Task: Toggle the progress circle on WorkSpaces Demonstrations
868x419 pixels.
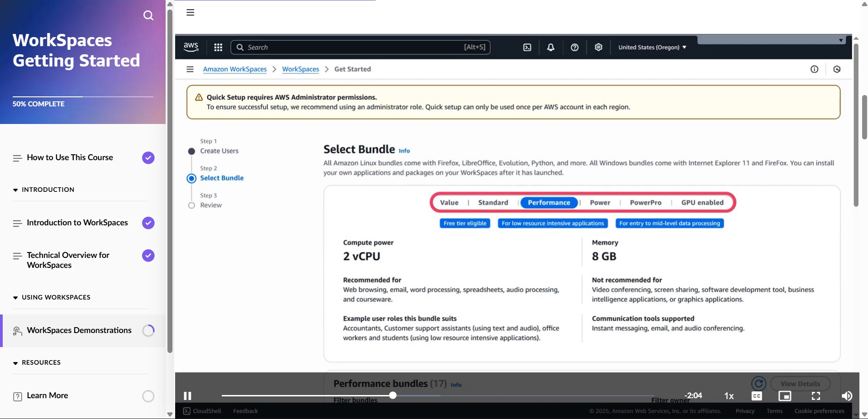Action: [148, 331]
